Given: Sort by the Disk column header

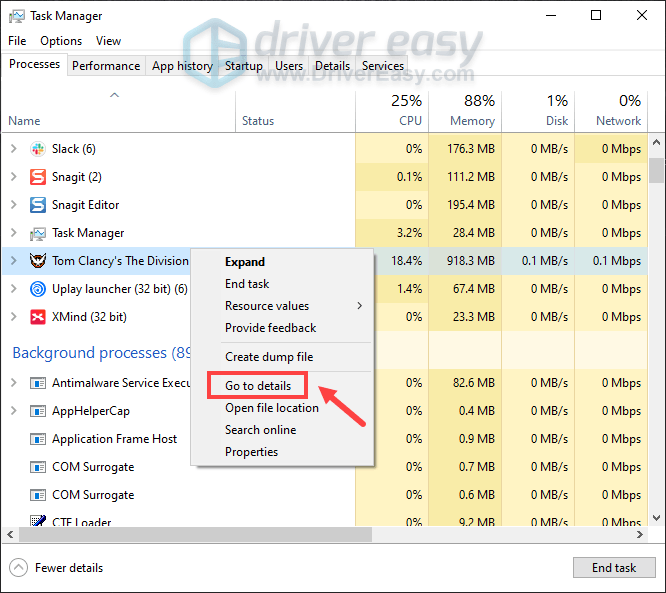Looking at the screenshot, I should point(539,111).
